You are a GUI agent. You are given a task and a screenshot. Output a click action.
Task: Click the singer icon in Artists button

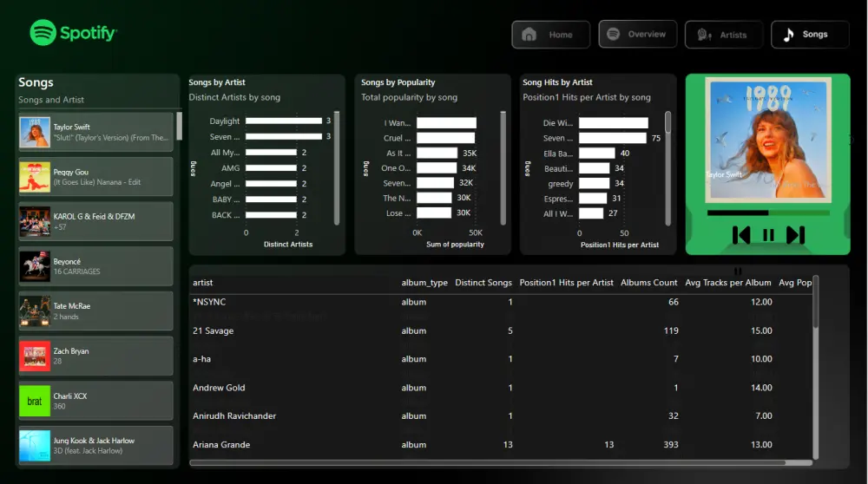pyautogui.click(x=704, y=35)
